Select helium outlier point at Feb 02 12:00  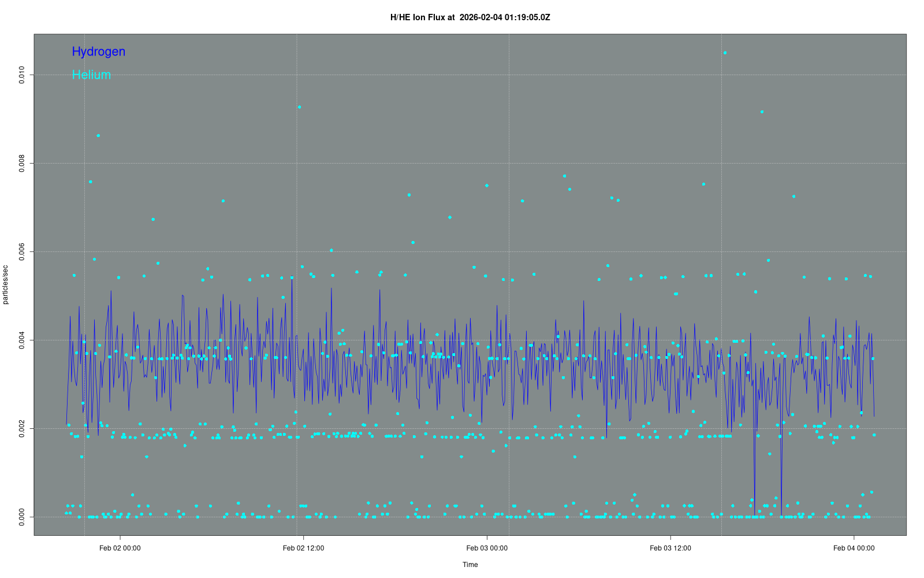[x=299, y=107]
